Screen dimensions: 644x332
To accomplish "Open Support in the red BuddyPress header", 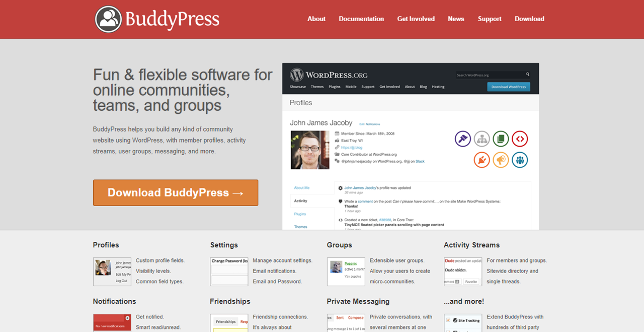I will pos(490,19).
